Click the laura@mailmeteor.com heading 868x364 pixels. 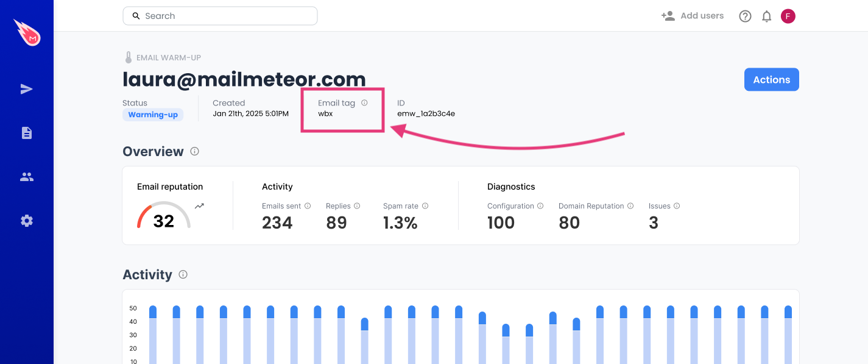[x=244, y=79]
